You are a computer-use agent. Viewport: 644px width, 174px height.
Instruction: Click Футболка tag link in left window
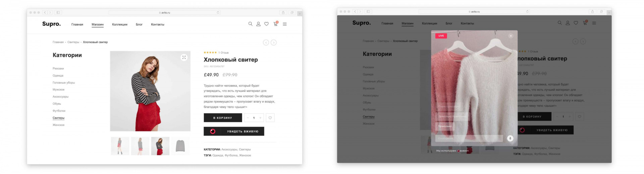coord(231,156)
